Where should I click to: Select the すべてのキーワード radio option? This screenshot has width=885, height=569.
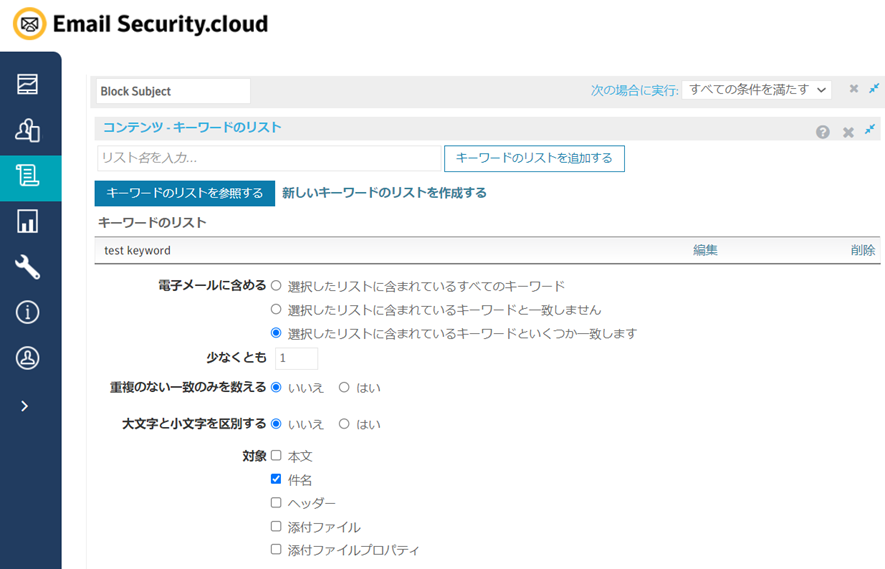(276, 285)
